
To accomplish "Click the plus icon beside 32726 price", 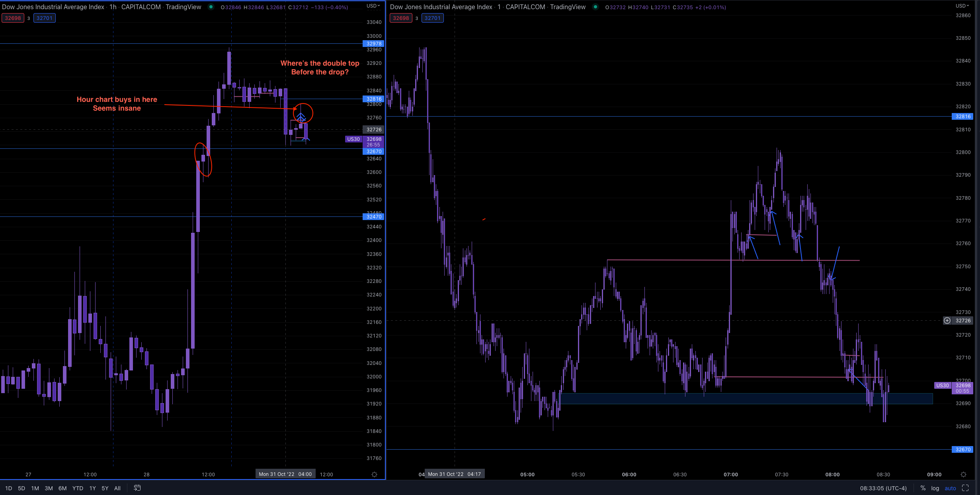I will pyautogui.click(x=947, y=320).
